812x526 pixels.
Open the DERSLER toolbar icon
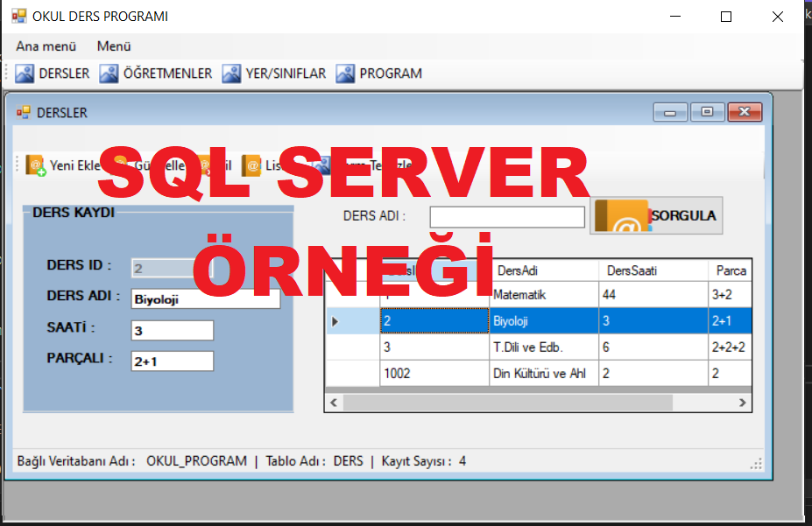pyautogui.click(x=25, y=74)
